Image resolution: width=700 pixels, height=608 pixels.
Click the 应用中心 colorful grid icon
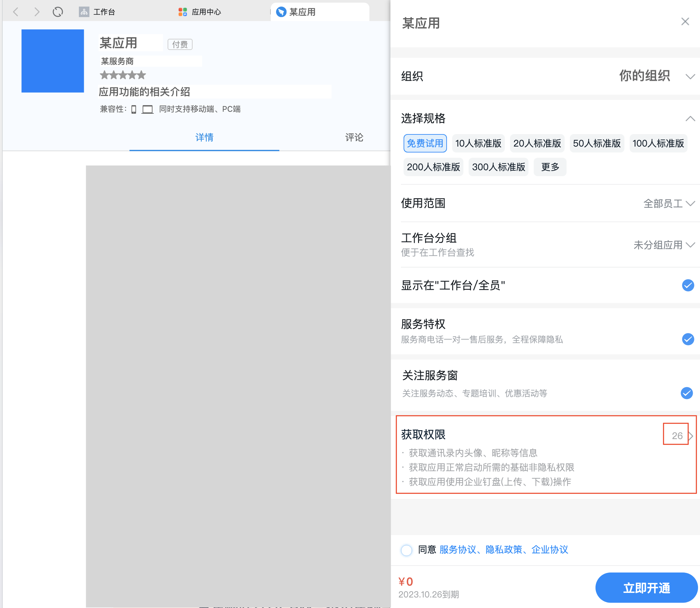coord(182,12)
